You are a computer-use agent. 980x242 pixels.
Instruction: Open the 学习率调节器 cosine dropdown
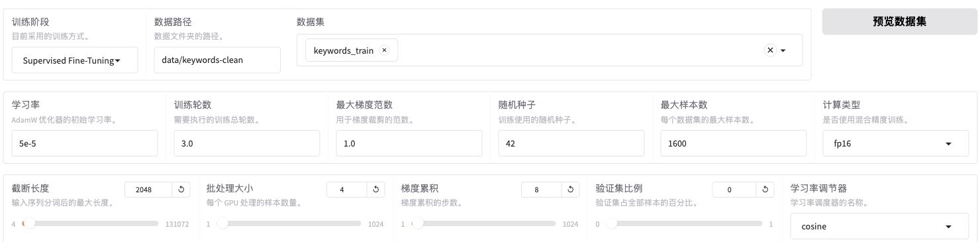(879, 226)
